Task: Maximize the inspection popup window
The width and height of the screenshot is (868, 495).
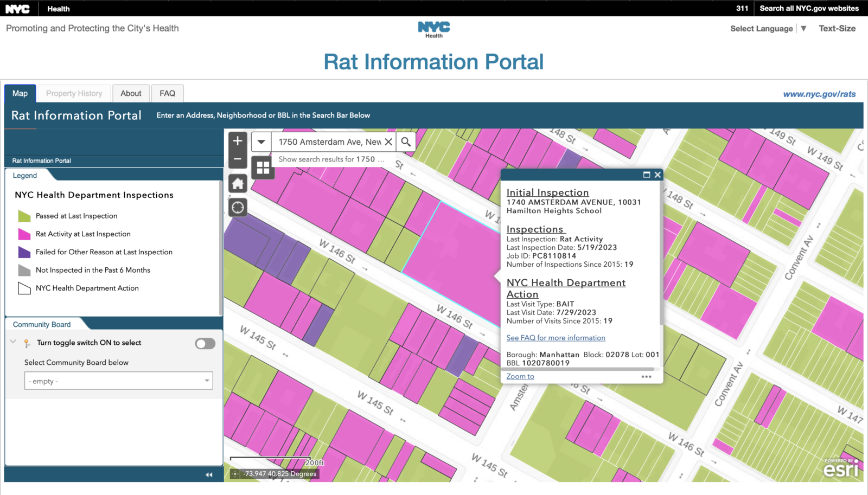Action: click(646, 175)
